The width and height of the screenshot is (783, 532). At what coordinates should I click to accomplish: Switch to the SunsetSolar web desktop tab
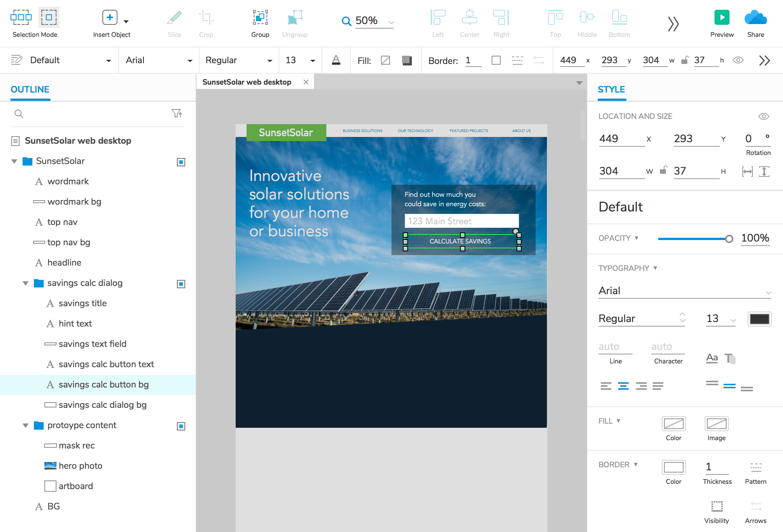[x=247, y=82]
